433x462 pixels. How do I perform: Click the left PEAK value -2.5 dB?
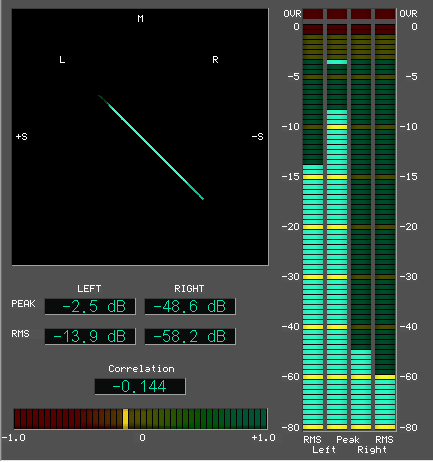[x=90, y=306]
